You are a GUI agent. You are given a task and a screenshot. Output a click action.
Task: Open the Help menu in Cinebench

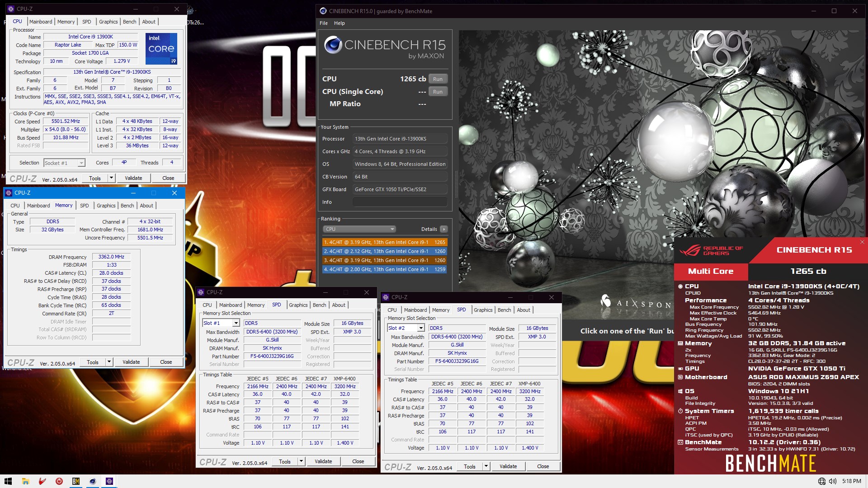(340, 23)
